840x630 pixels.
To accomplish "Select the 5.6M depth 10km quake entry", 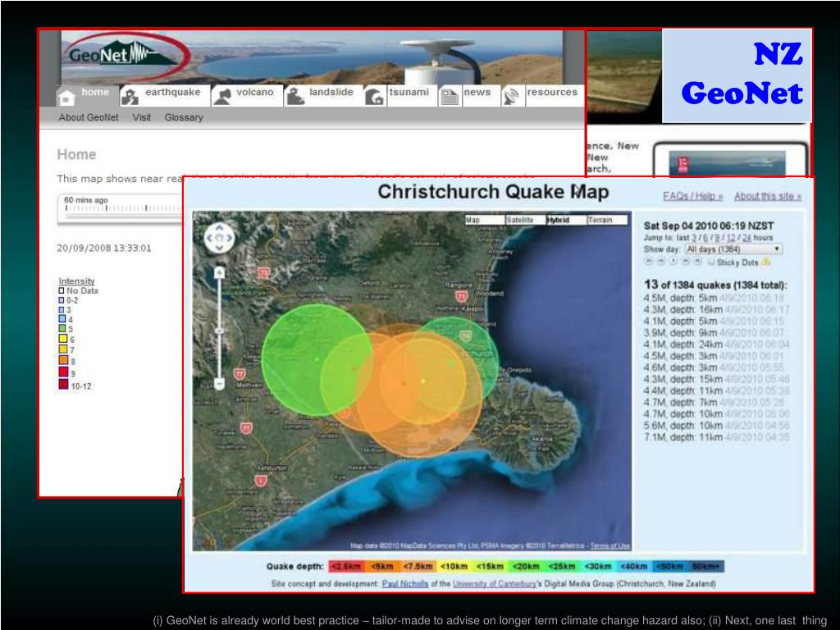I will [x=716, y=426].
